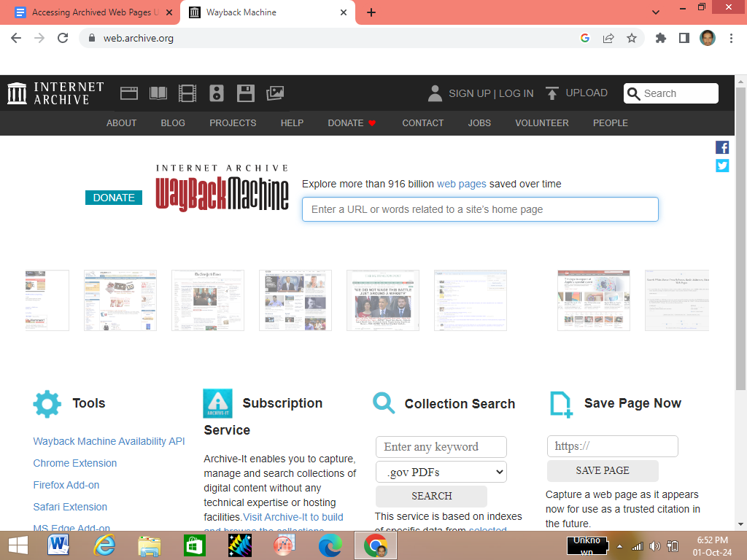747x560 pixels.
Task: Open the Video film strip icon
Action: (187, 93)
